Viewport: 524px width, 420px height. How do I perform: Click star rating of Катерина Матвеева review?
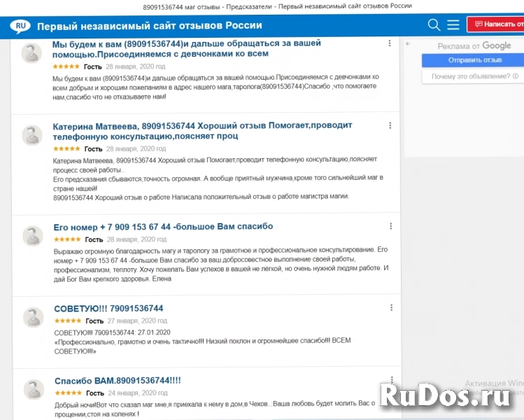66,149
